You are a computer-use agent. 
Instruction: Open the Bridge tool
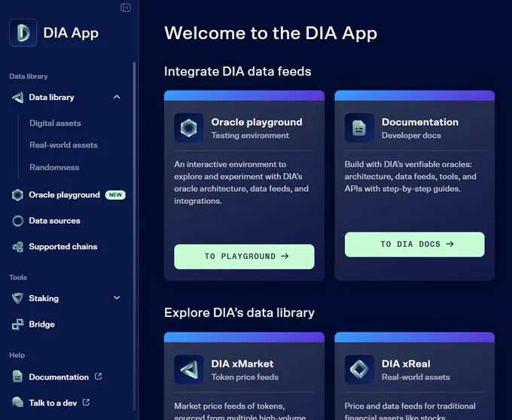[41, 324]
